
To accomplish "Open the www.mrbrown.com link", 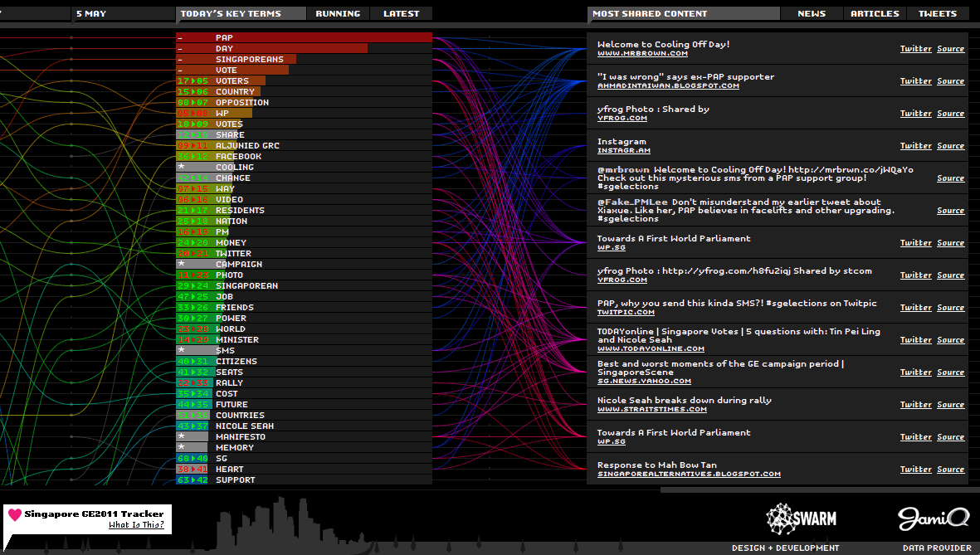I will [x=642, y=54].
